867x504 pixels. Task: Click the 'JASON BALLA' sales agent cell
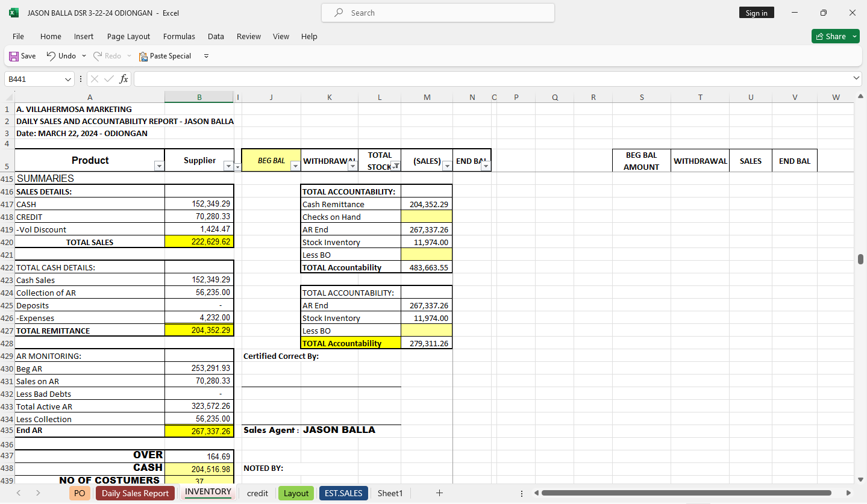click(339, 430)
